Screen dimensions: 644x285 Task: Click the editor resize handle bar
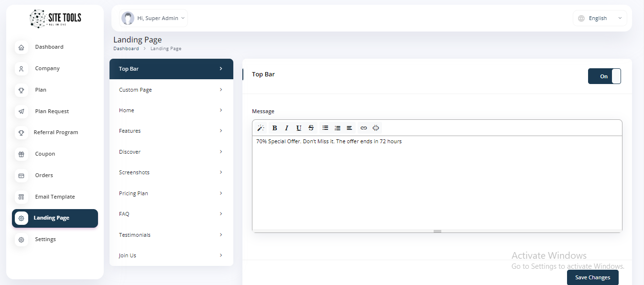[437, 231]
